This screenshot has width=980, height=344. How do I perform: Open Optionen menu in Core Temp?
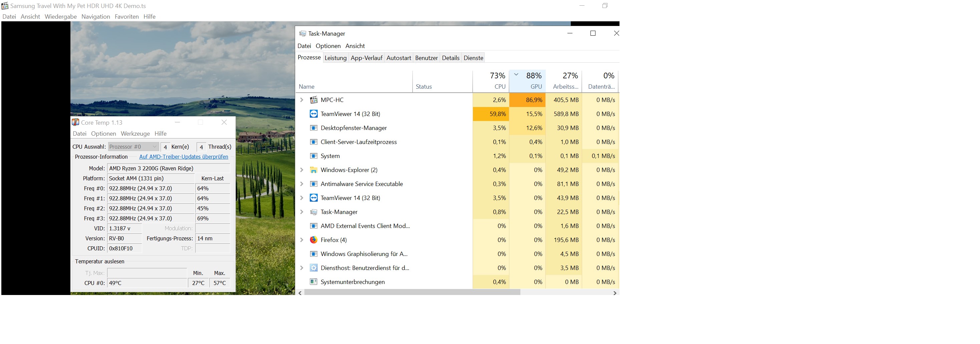pyautogui.click(x=103, y=134)
